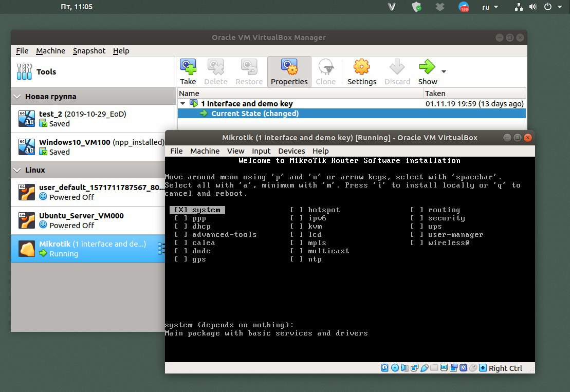Image resolution: width=570 pixels, height=392 pixels.
Task: Open View menu in Mikrotik VM window
Action: pos(235,151)
